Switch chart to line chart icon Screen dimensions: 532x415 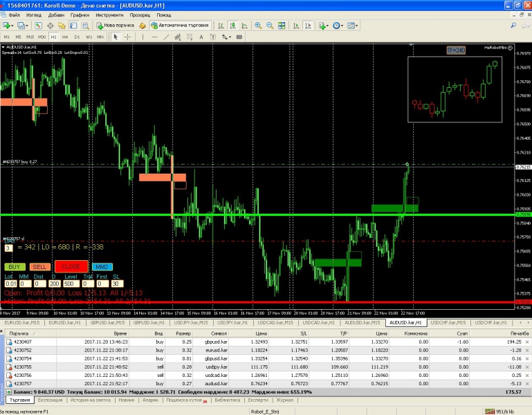(x=244, y=26)
